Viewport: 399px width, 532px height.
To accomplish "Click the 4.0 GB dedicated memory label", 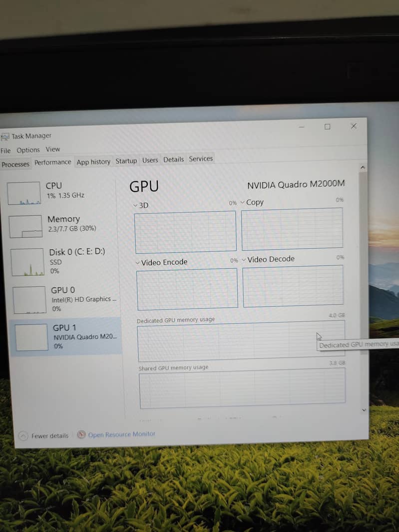I will [337, 315].
